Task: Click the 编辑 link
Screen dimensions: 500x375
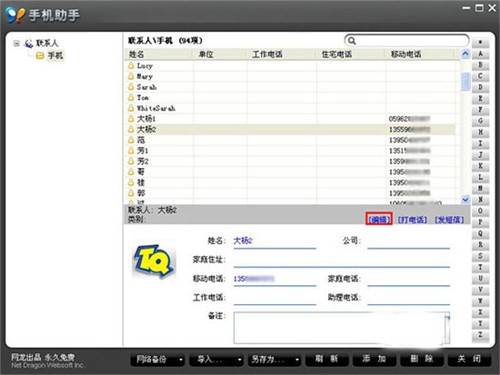Action: tap(379, 219)
